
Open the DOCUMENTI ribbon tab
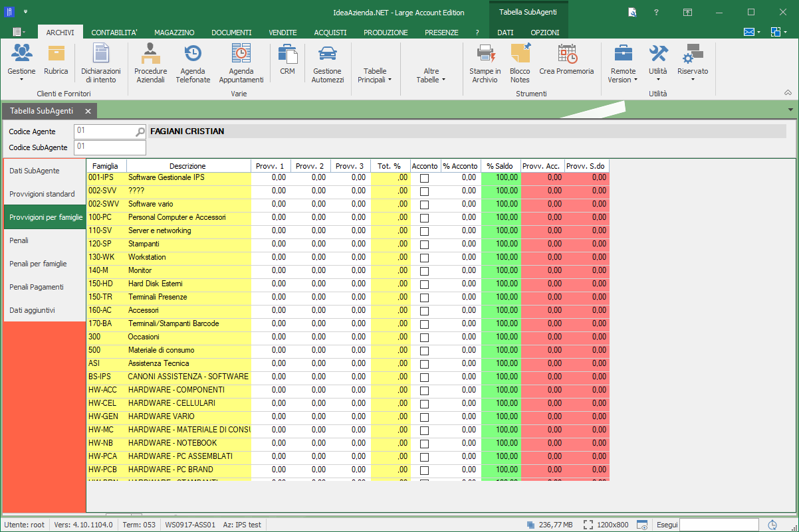click(x=231, y=33)
